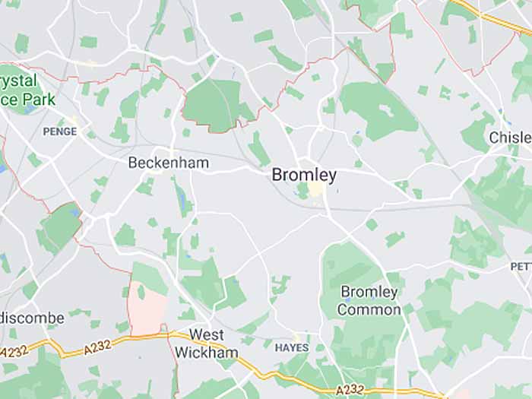Click the leftmost A232 road label
The height and width of the screenshot is (399, 532).
point(14,351)
